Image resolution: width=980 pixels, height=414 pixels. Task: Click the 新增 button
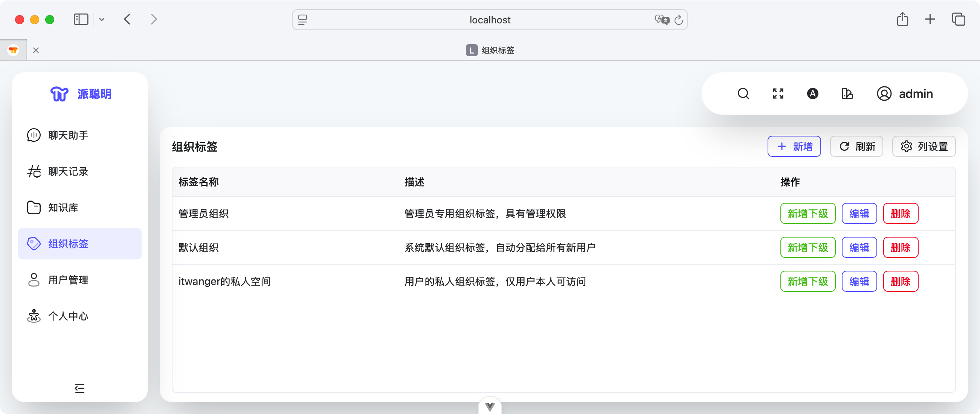tap(794, 147)
